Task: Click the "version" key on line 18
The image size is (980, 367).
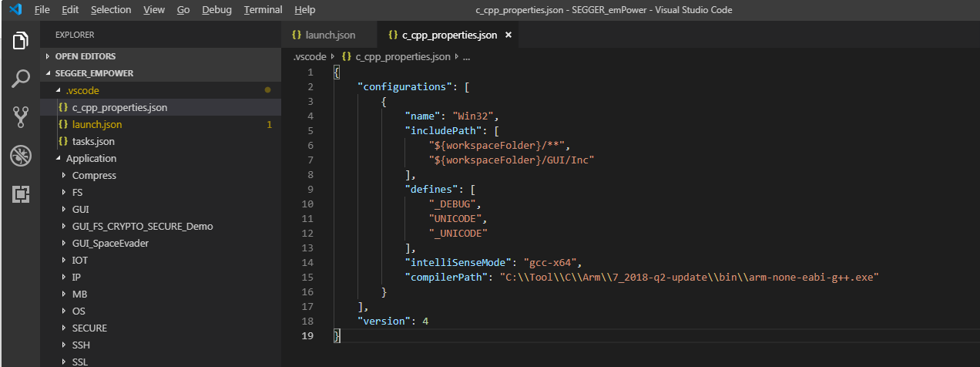Action: pyautogui.click(x=384, y=321)
